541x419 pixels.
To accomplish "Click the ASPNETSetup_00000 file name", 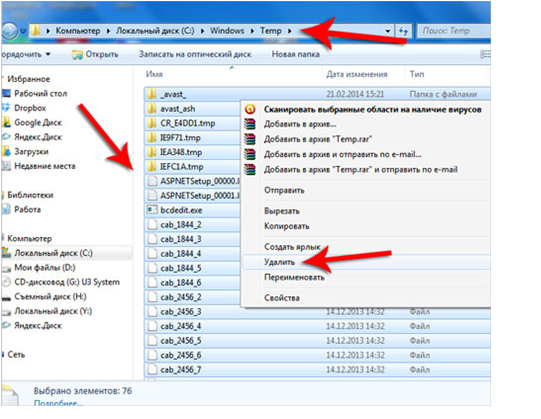I will coord(199,181).
